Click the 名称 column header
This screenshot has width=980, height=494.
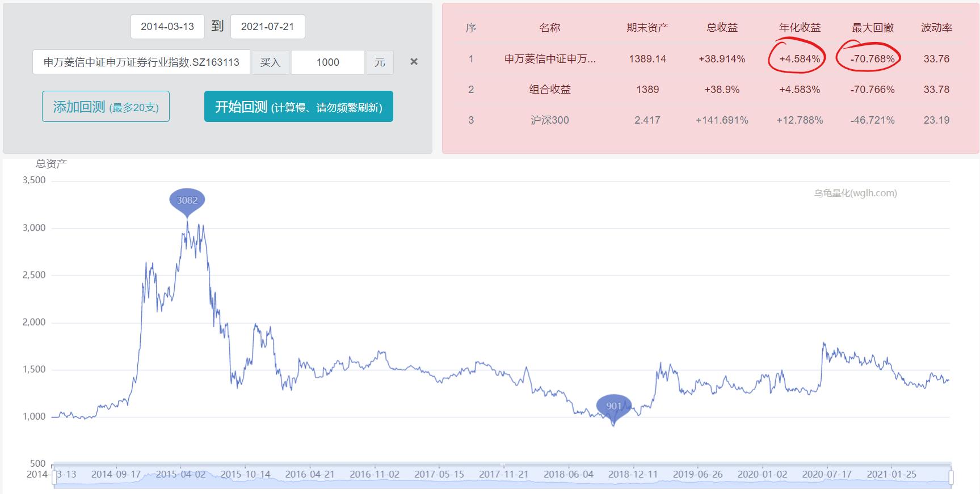coord(550,27)
